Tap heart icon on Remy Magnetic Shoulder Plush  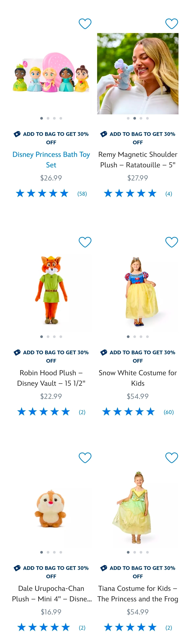click(171, 24)
